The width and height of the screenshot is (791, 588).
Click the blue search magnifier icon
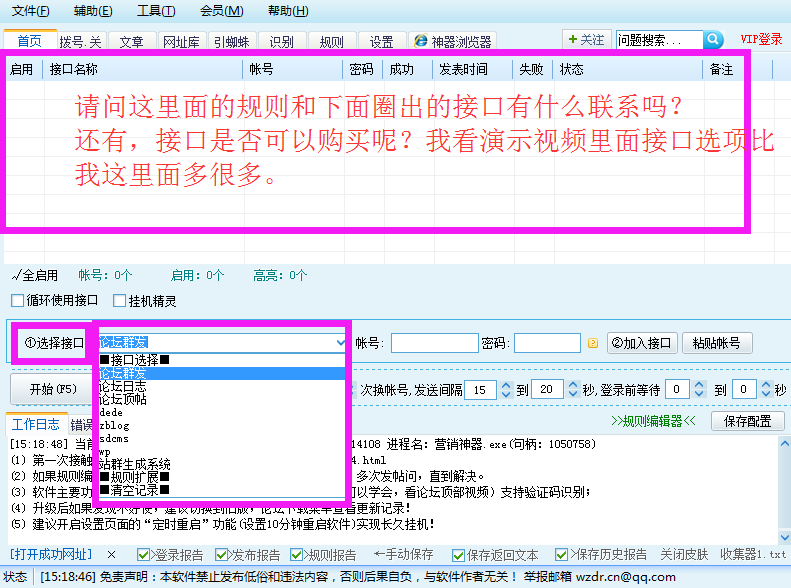713,40
